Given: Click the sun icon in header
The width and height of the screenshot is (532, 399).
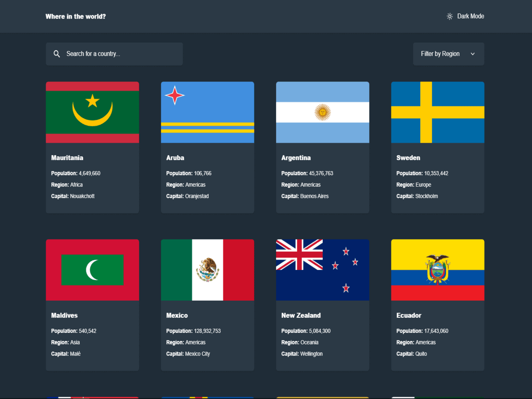Looking at the screenshot, I should [450, 16].
